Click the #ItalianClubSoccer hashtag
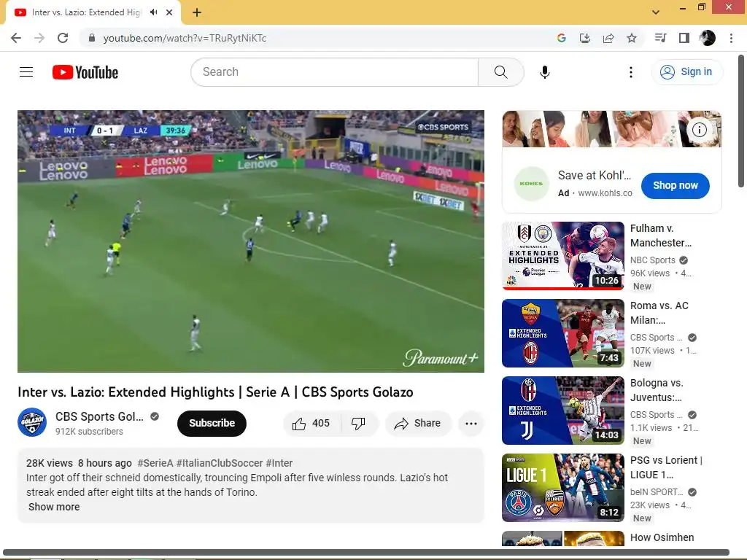747x560 pixels. point(220,463)
